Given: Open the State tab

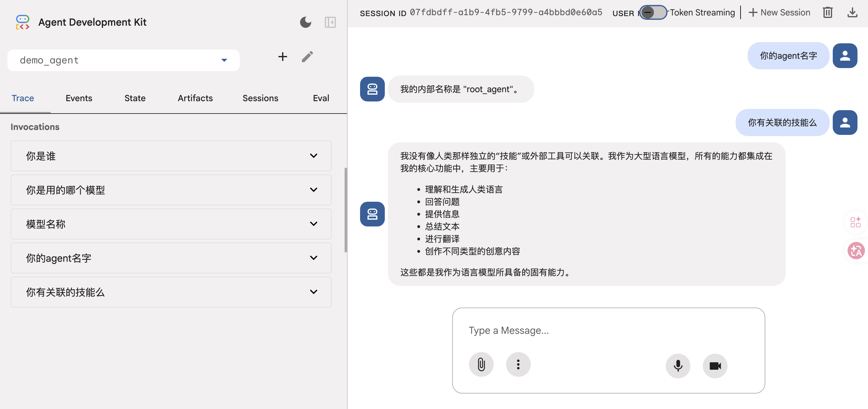Looking at the screenshot, I should [x=135, y=98].
